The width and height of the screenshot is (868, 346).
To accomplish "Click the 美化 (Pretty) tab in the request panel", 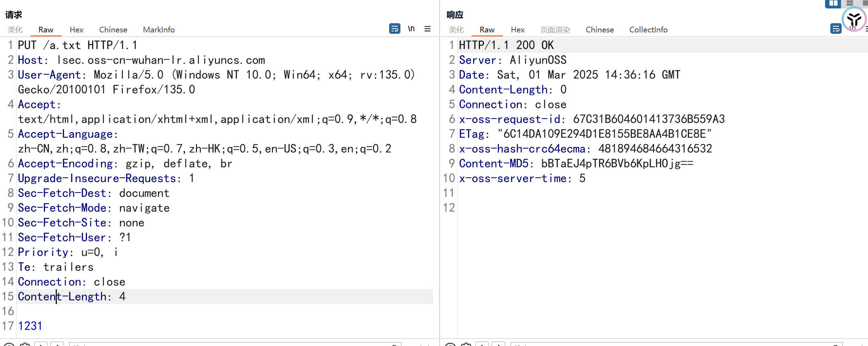I will [15, 30].
